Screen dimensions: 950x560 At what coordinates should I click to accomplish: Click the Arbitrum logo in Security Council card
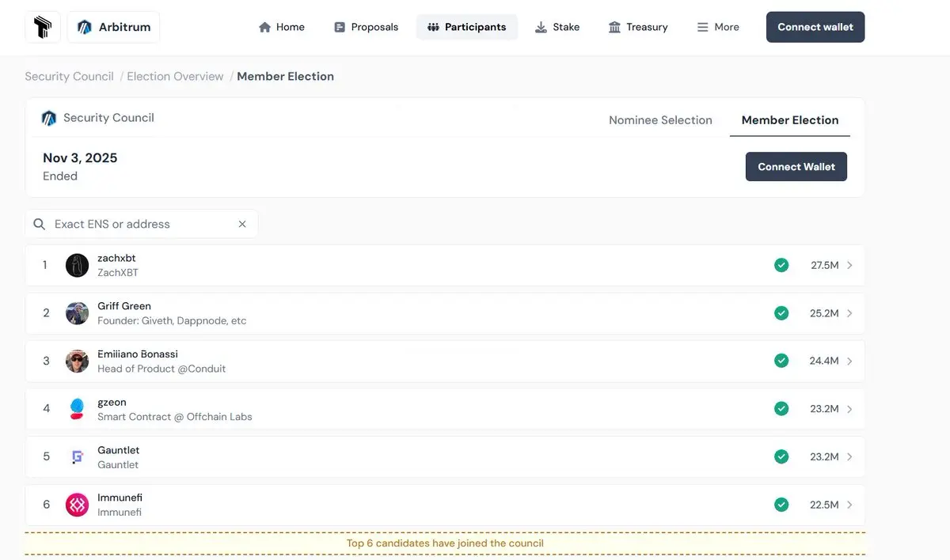[49, 119]
